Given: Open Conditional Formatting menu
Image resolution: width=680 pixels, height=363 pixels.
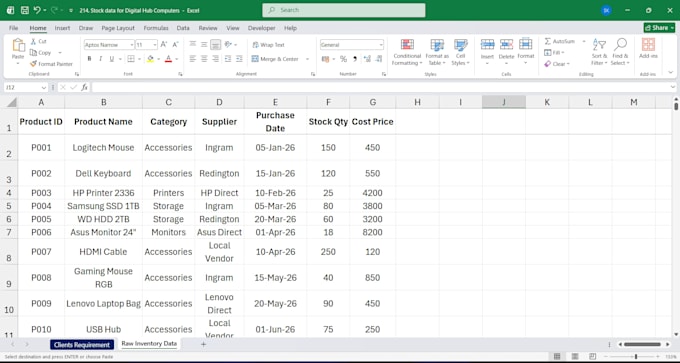Looking at the screenshot, I should [x=407, y=52].
